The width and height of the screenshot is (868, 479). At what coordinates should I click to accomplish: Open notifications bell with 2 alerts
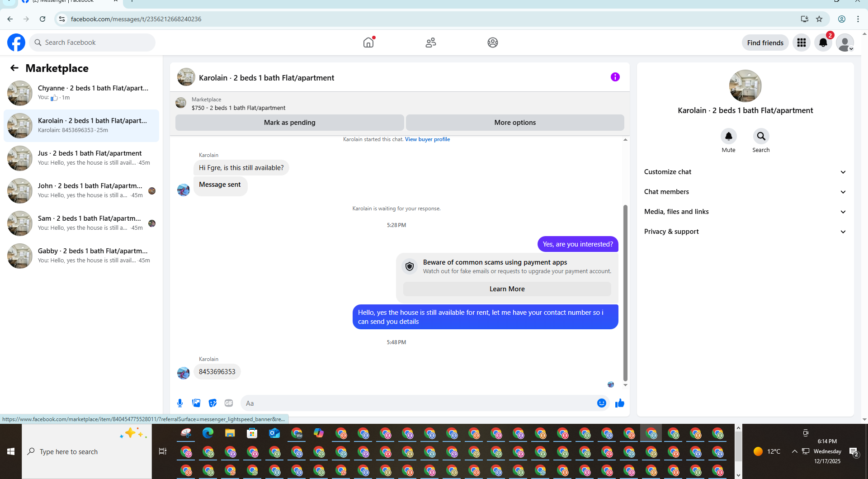click(823, 43)
